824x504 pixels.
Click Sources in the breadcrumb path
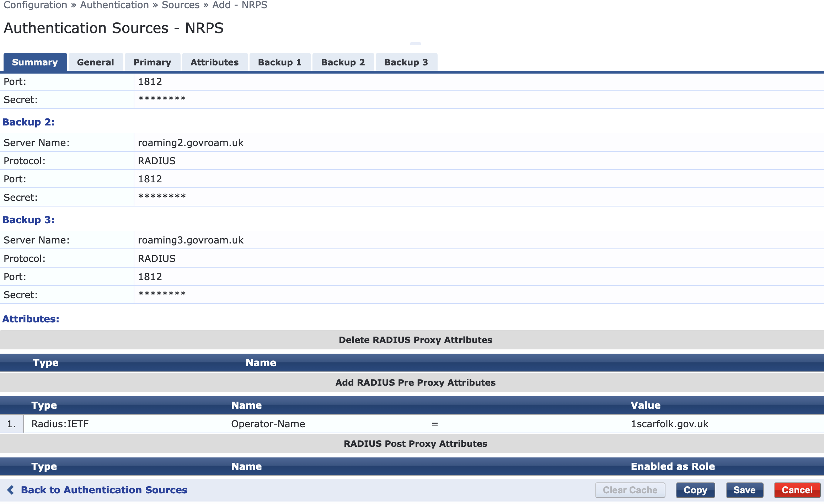click(x=180, y=5)
